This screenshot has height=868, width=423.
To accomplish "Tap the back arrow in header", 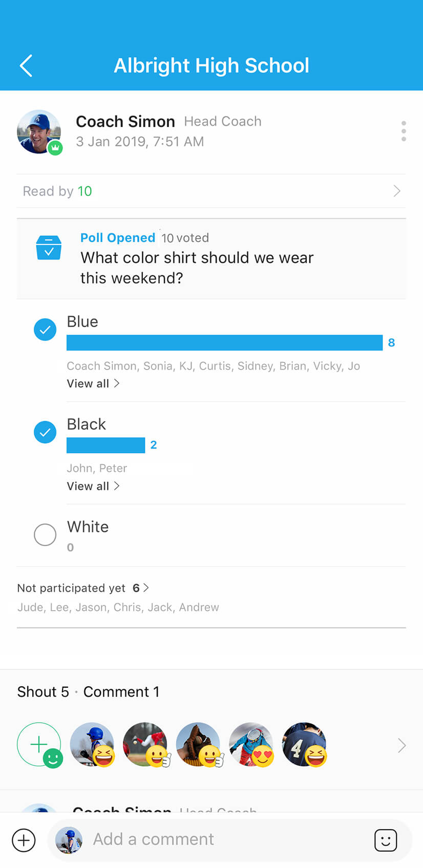I will [x=26, y=66].
